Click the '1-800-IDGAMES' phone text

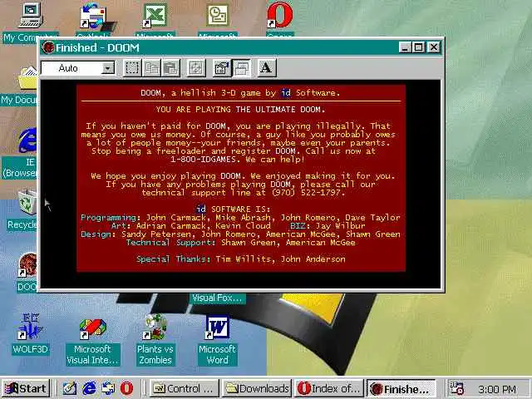(203, 159)
